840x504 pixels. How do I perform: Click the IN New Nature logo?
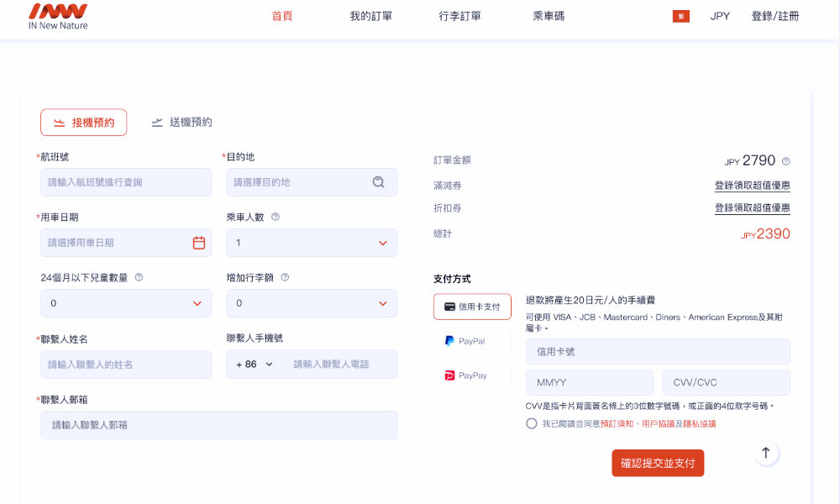58,17
